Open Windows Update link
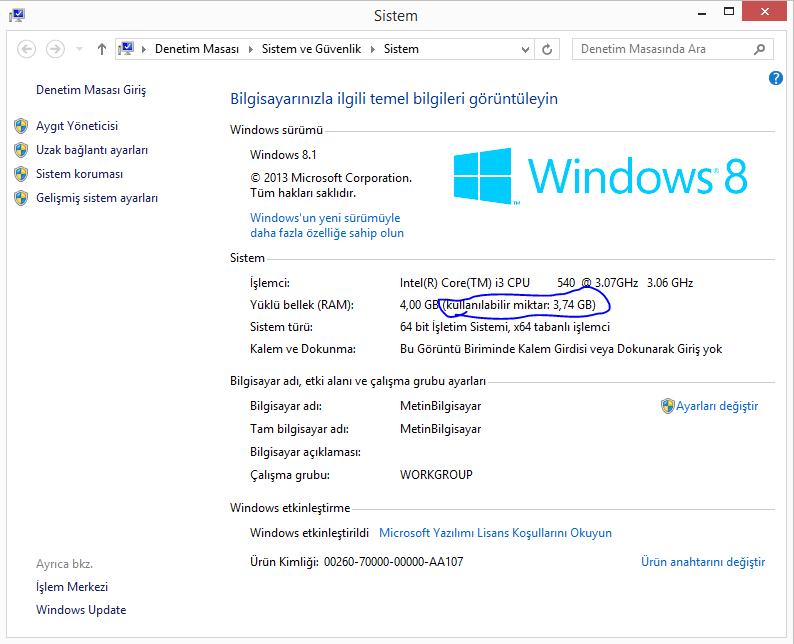This screenshot has height=644, width=794. pos(81,610)
